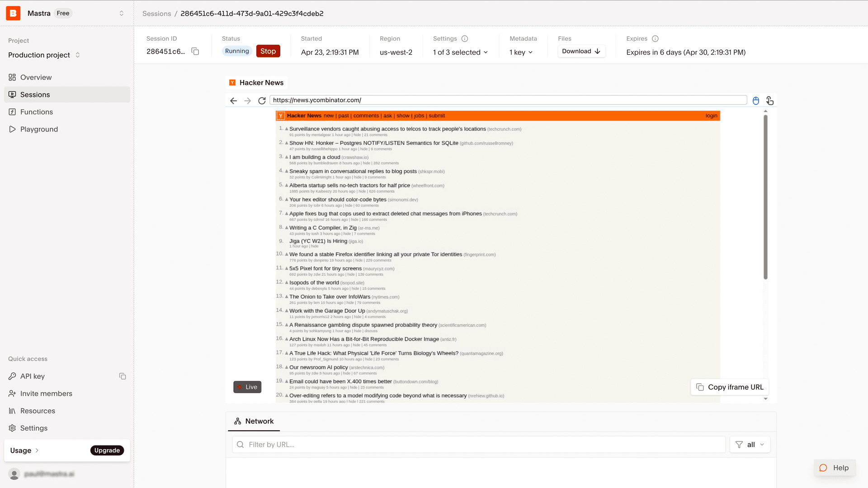Open the 'all' network filter dropdown
This screenshot has width=868, height=488.
(x=750, y=444)
